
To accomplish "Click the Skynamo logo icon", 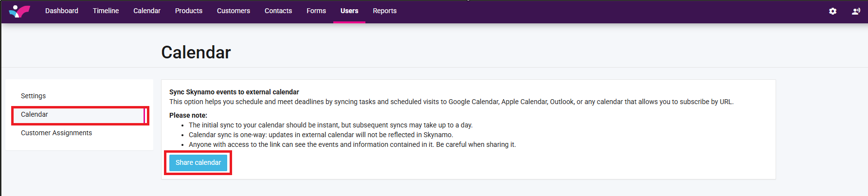I will 19,11.
